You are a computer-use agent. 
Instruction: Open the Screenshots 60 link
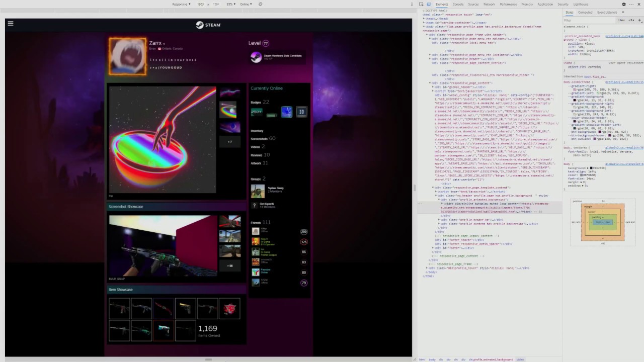click(x=263, y=138)
